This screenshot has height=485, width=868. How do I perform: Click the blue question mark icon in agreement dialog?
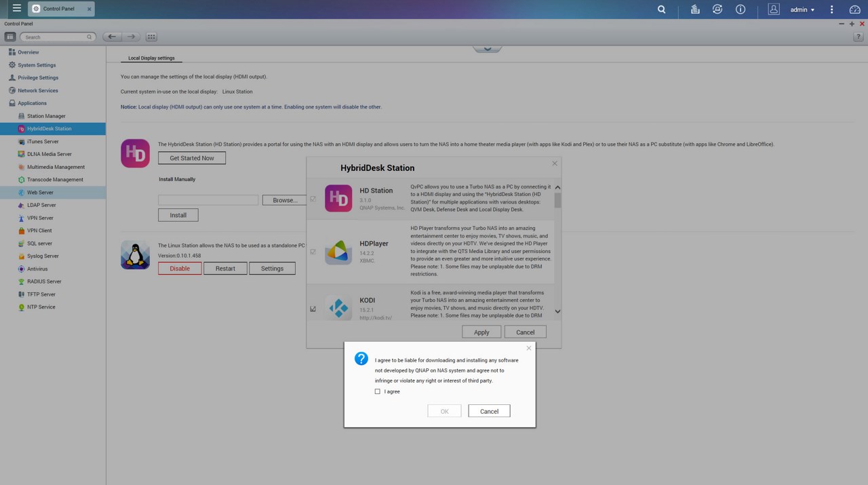[x=361, y=359]
